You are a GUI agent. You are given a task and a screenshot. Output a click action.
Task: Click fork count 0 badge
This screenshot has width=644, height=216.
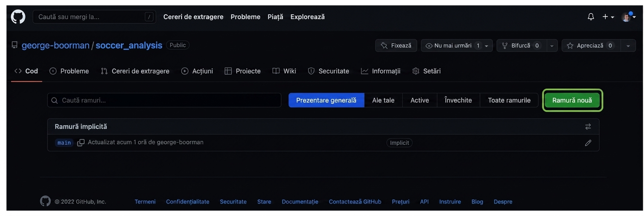click(x=537, y=46)
